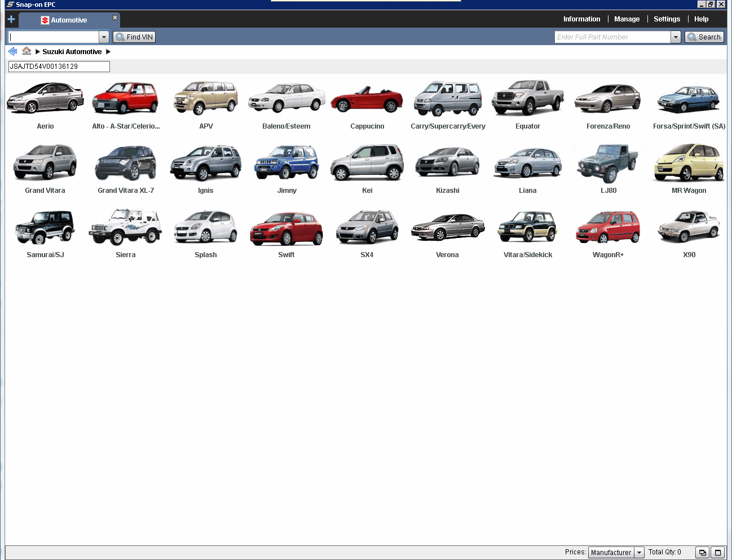Select the Sierra white jeep image

click(126, 227)
